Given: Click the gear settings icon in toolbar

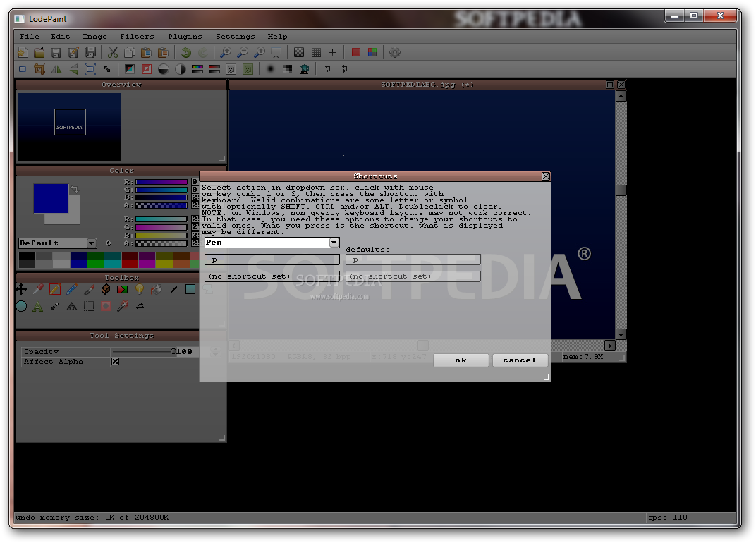Looking at the screenshot, I should pos(395,53).
